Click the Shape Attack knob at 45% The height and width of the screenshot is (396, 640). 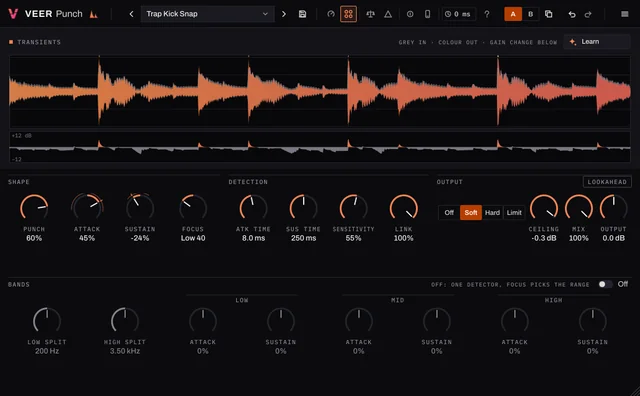coord(87,207)
